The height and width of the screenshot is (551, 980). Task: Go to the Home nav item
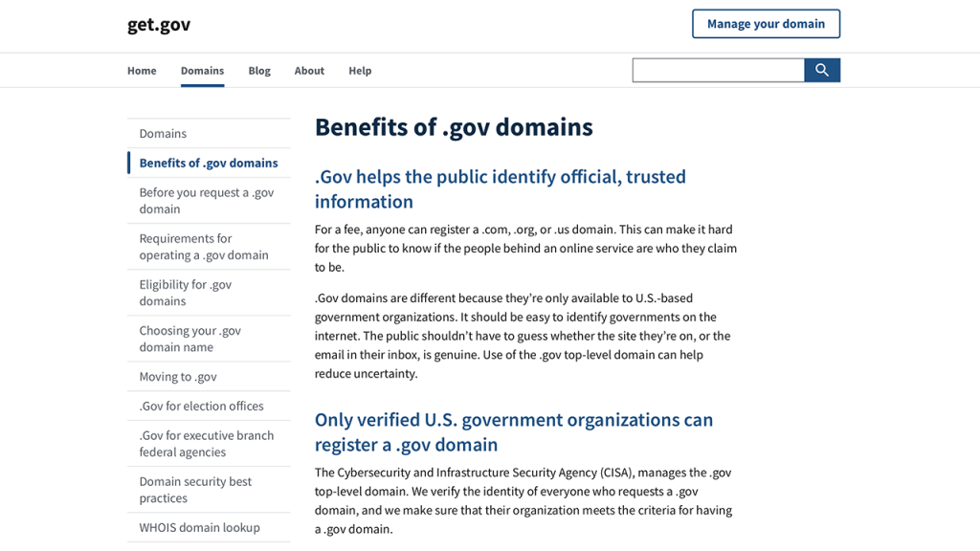tap(142, 71)
